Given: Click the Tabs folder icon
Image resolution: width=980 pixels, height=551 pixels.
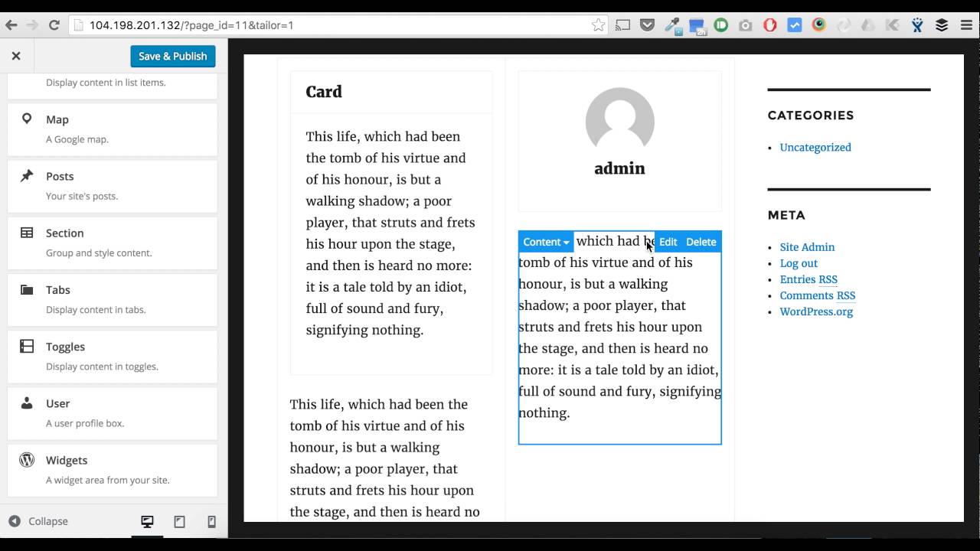Looking at the screenshot, I should point(27,289).
